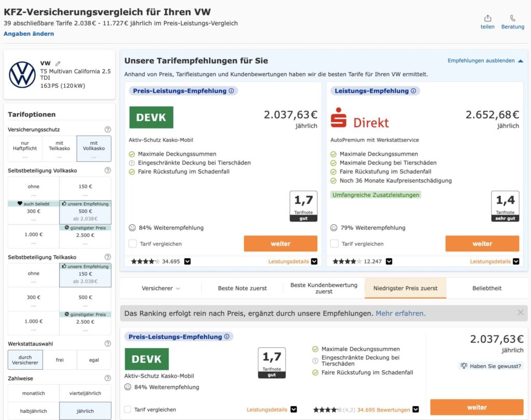Select payment 'jährlich'

86,411
